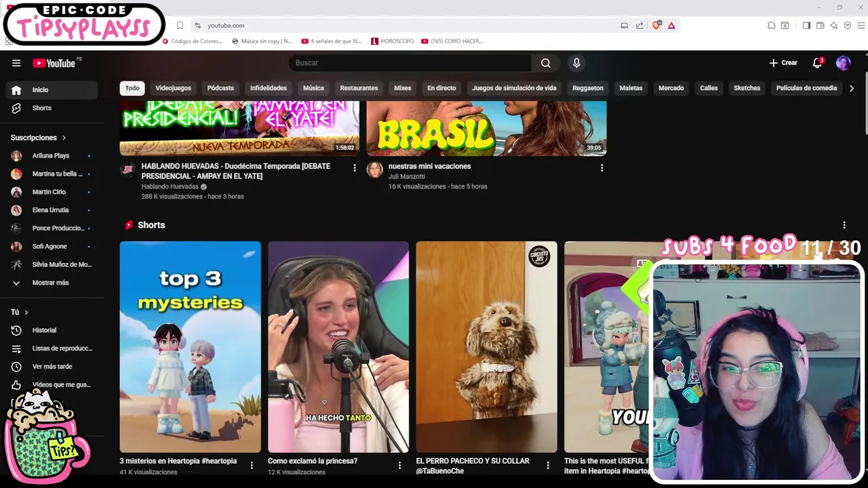
Task: Open Elena Urrutia channel subscription
Action: [x=52, y=210]
